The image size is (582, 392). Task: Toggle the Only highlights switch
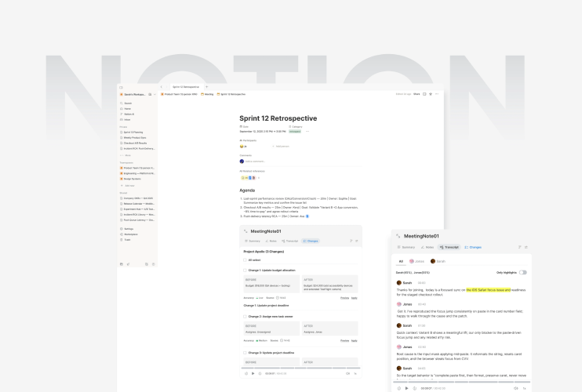click(523, 273)
